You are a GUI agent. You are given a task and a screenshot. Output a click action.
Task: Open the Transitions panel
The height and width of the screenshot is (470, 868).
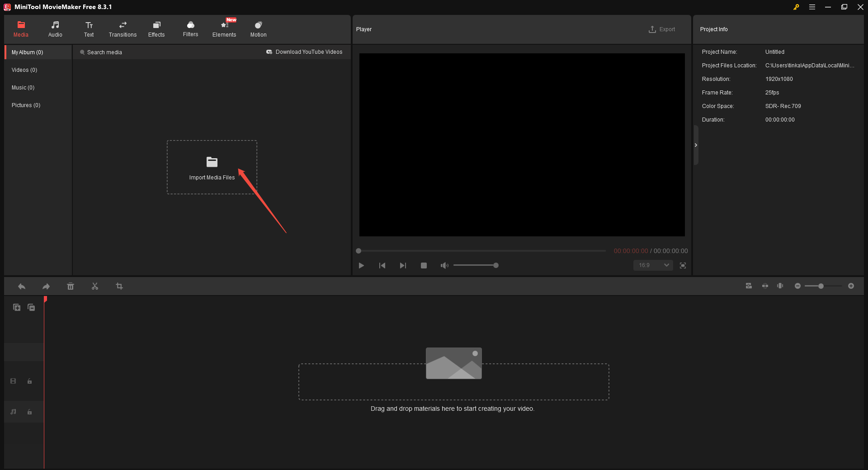tap(122, 29)
